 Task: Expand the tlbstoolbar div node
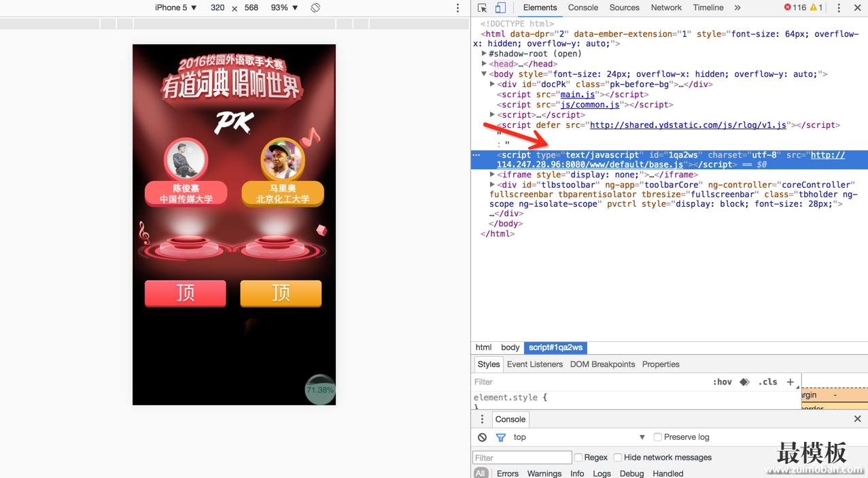click(492, 185)
